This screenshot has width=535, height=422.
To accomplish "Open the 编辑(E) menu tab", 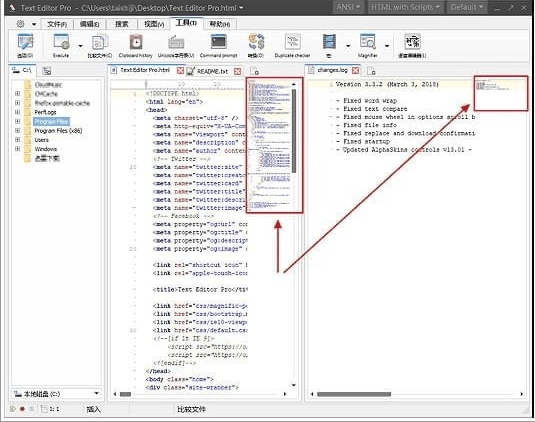I will tap(89, 24).
